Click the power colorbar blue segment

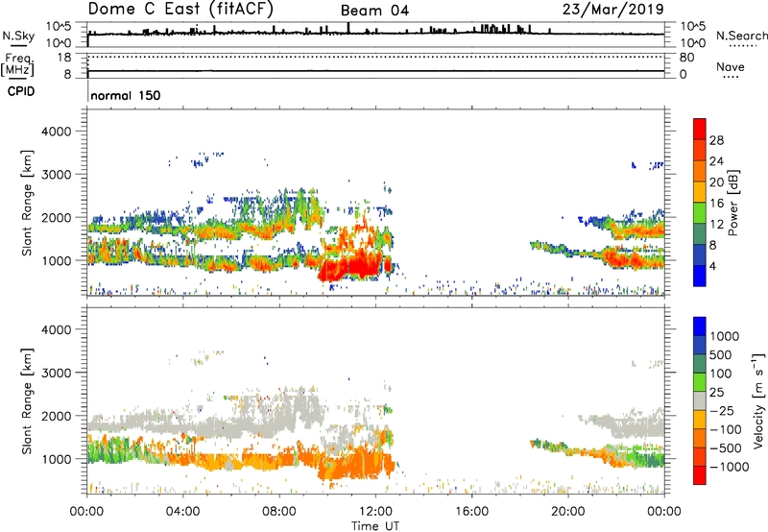(x=700, y=276)
